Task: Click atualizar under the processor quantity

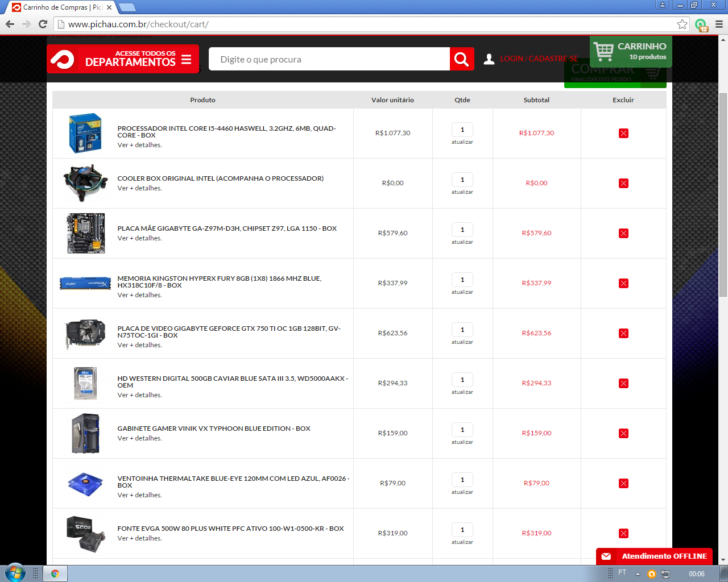Action: pos(462,142)
